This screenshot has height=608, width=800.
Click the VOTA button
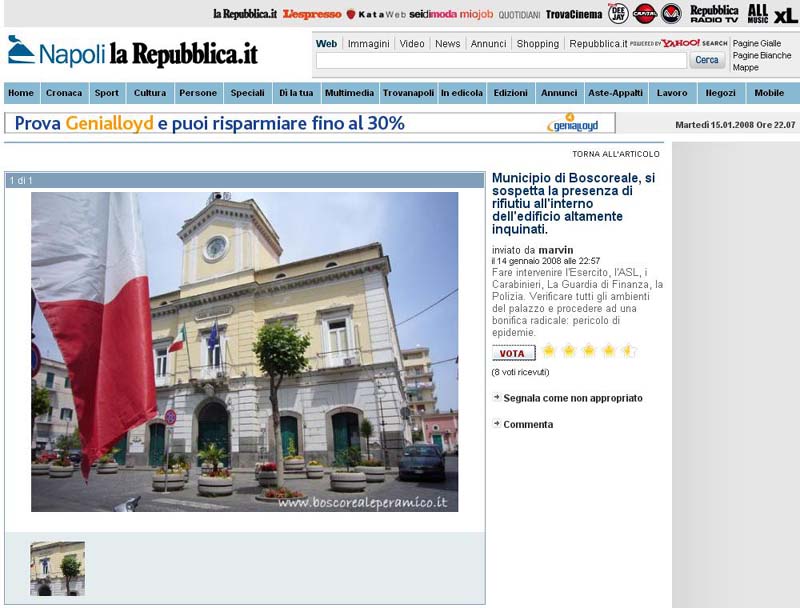[513, 353]
